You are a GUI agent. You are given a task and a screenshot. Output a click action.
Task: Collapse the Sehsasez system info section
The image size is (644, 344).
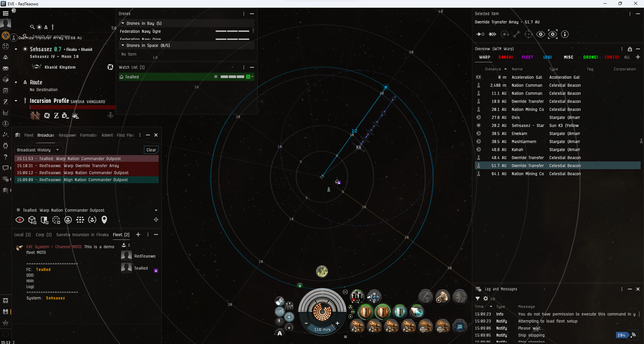[x=16, y=49]
